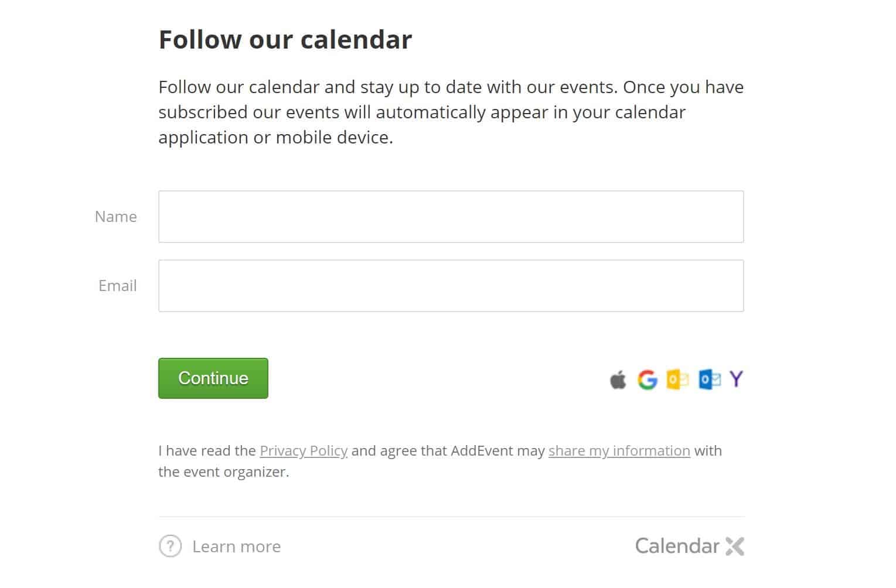Open the share my information link
The image size is (896, 588).
tap(619, 450)
